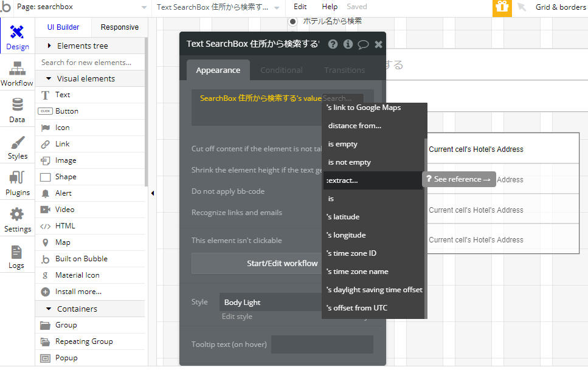The image size is (588, 370).
Task: Collapse the left panel with arrow handle
Action: [152, 193]
